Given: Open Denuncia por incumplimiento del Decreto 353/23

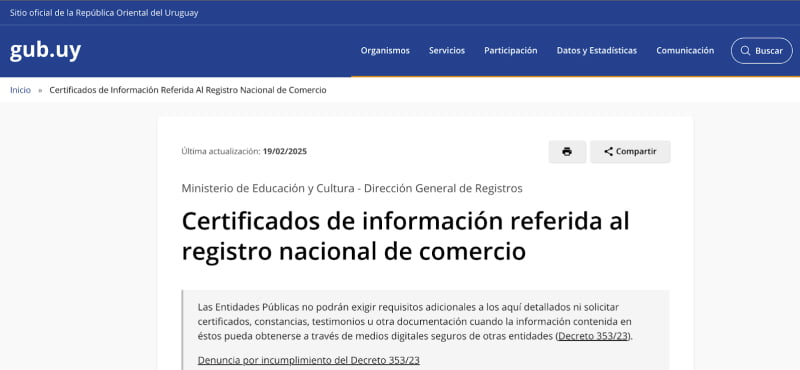Looking at the screenshot, I should coord(309,360).
